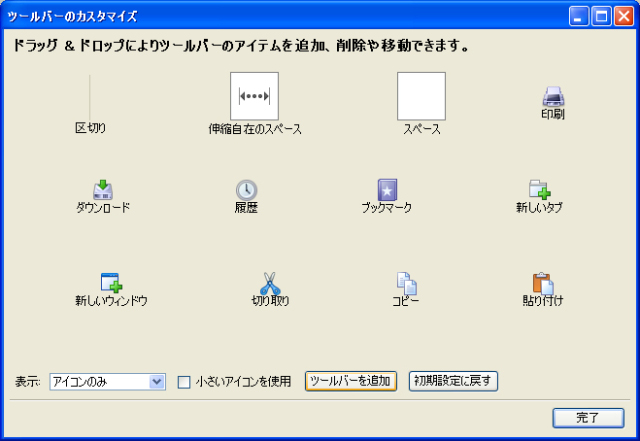This screenshot has width=640, height=441.
Task: Click the 完了 button
Action: 588,418
